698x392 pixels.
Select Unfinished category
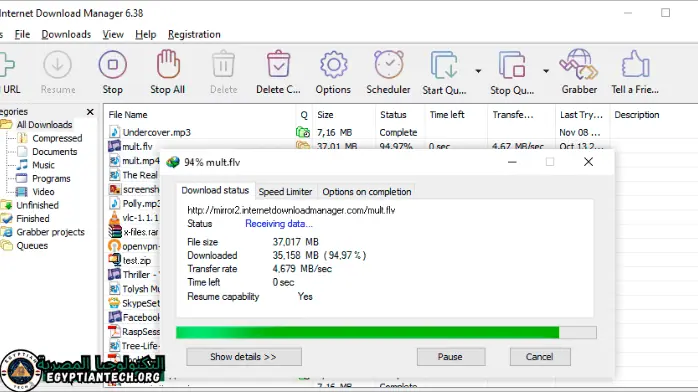[x=37, y=205]
